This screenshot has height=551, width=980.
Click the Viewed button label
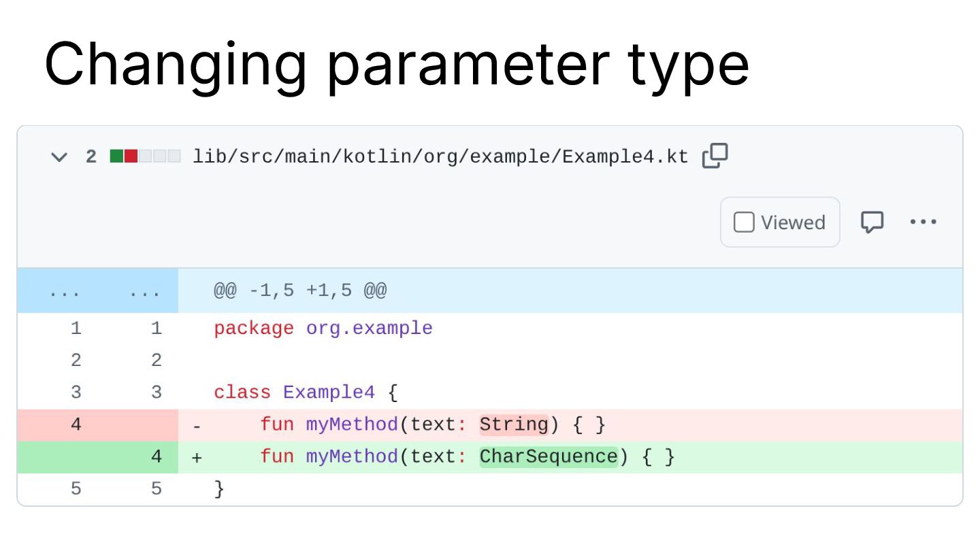point(793,222)
